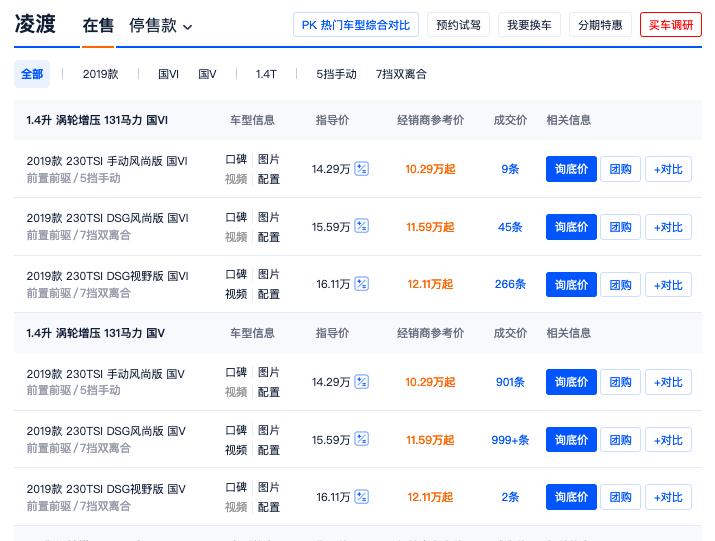715x541 pixels.
Task: Open price calculator icon for DSG风尚版 国VI
Action: click(362, 226)
